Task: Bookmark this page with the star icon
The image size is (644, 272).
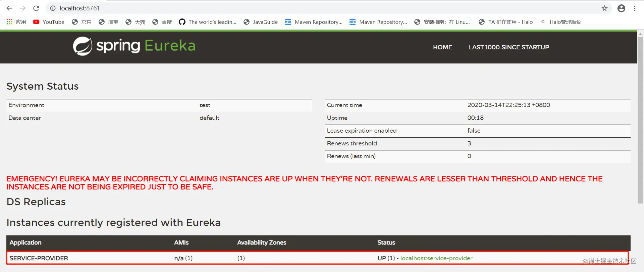Action: click(604, 8)
